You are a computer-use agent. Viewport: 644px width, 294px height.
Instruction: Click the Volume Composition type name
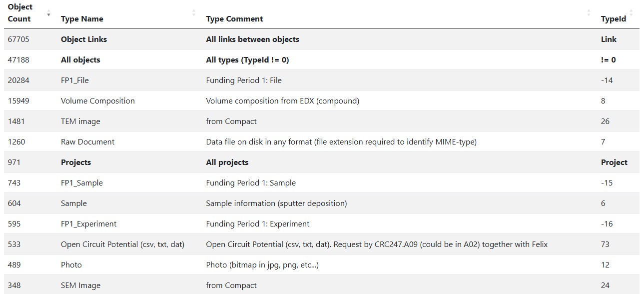98,101
